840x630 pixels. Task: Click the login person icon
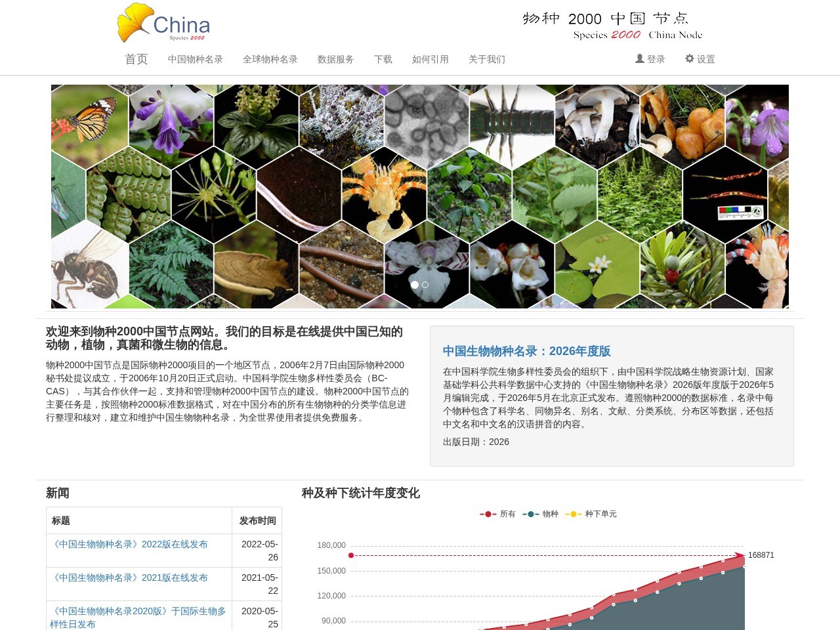pos(639,58)
